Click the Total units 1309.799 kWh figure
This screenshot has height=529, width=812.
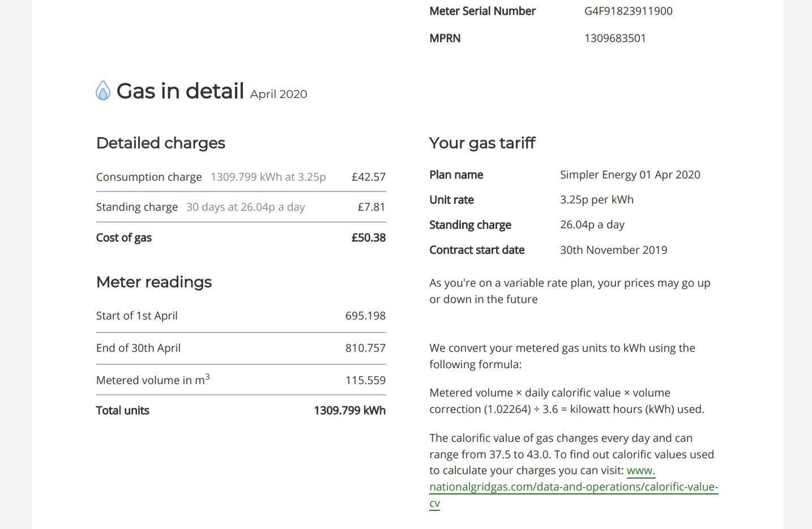pos(350,410)
